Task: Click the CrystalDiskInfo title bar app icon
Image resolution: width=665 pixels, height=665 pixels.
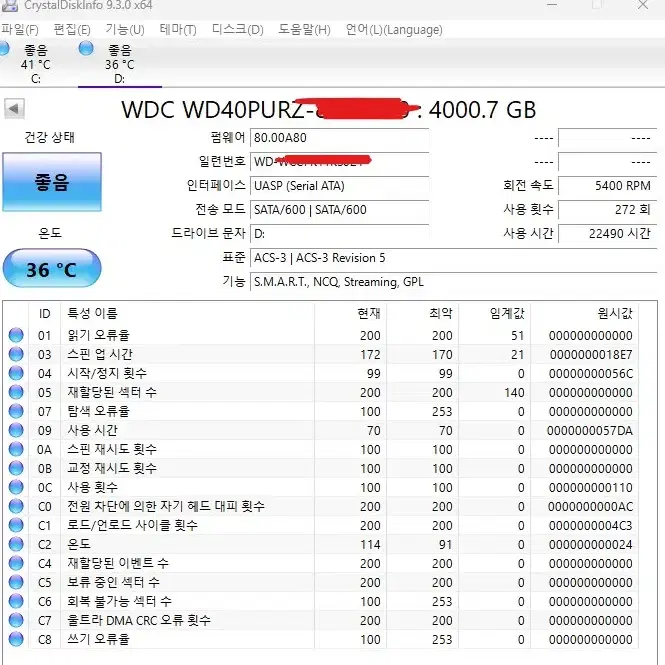Action: pos(9,5)
